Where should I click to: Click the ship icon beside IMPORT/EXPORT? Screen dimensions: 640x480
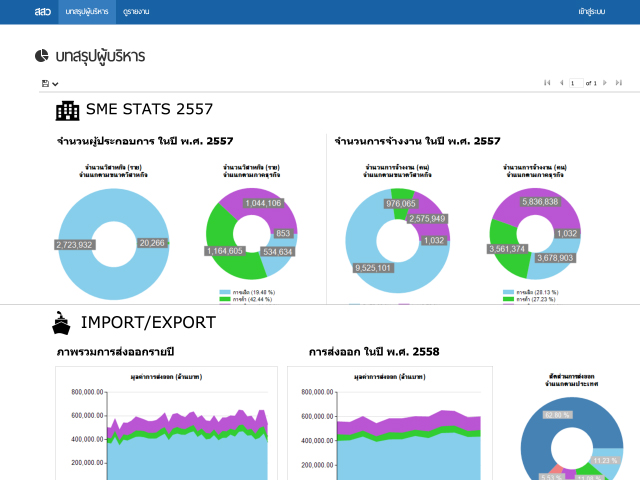tap(62, 323)
